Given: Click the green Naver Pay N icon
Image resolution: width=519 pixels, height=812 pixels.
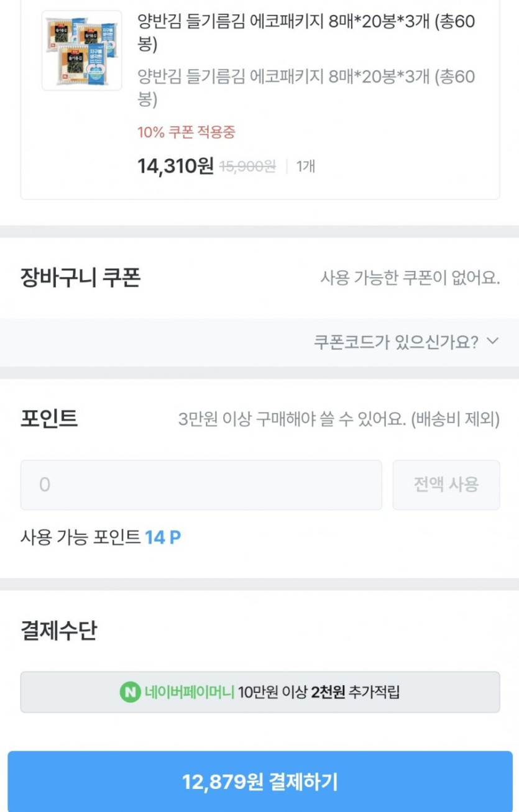Looking at the screenshot, I should coord(130,692).
